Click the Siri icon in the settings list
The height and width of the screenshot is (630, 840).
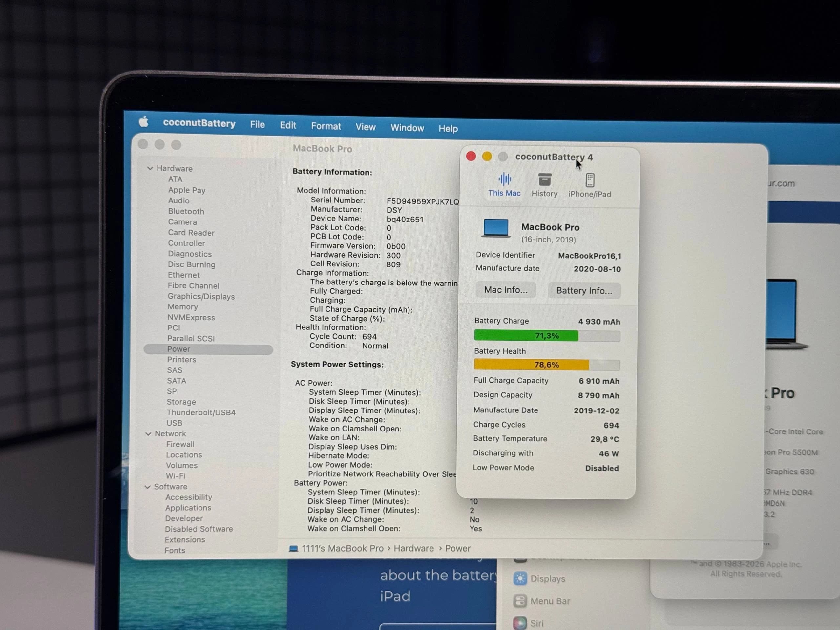(519, 622)
